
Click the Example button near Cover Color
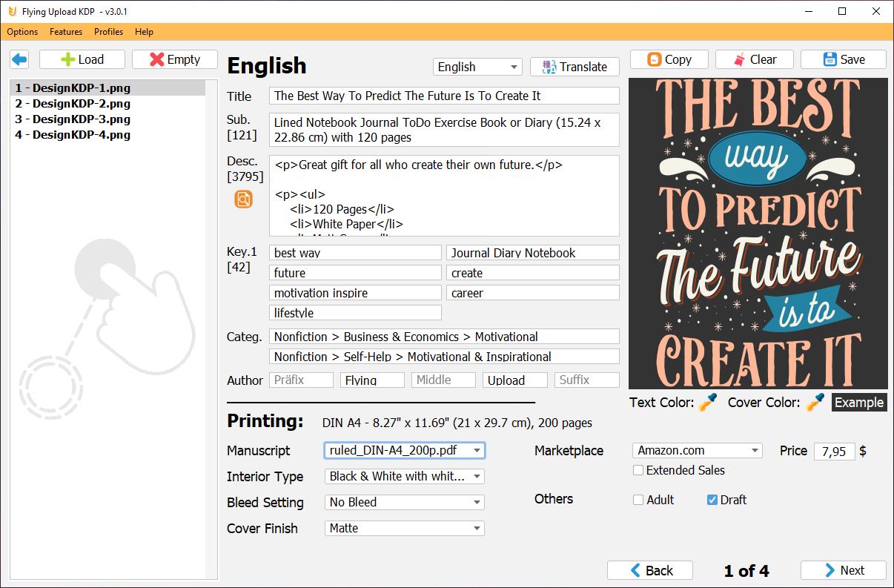[x=859, y=403]
